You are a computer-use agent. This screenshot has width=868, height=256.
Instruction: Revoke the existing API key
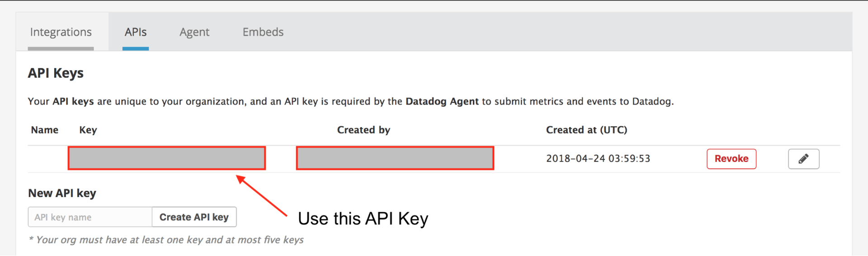point(731,159)
